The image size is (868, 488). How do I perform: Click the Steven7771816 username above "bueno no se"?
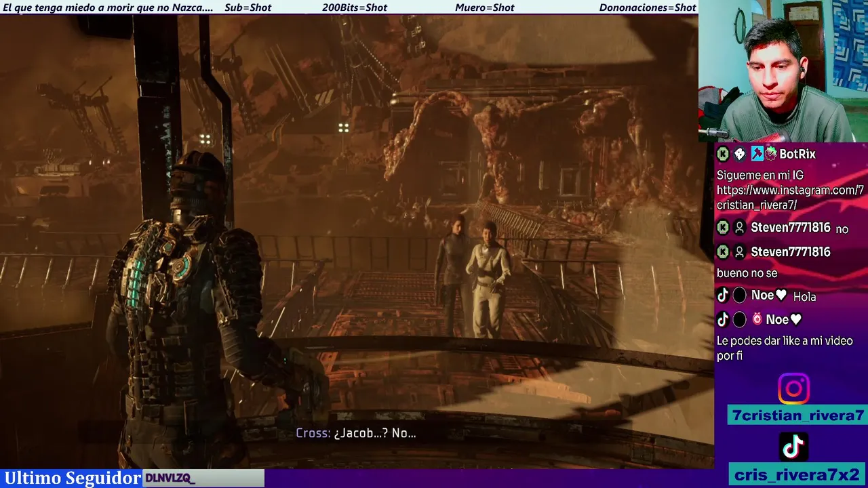coord(791,252)
